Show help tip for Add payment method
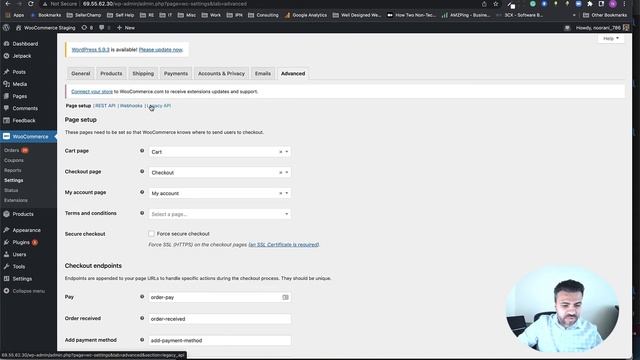The height and width of the screenshot is (360, 640). coord(142,340)
